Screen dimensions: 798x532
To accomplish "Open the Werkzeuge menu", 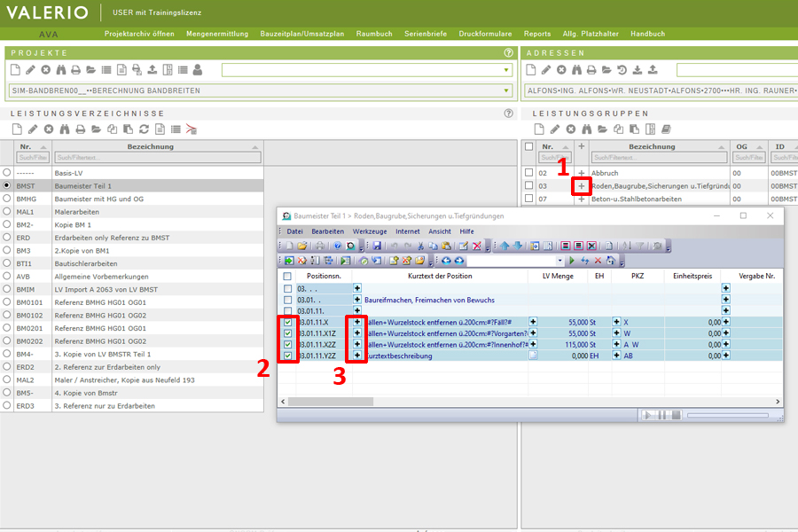I will tap(370, 231).
